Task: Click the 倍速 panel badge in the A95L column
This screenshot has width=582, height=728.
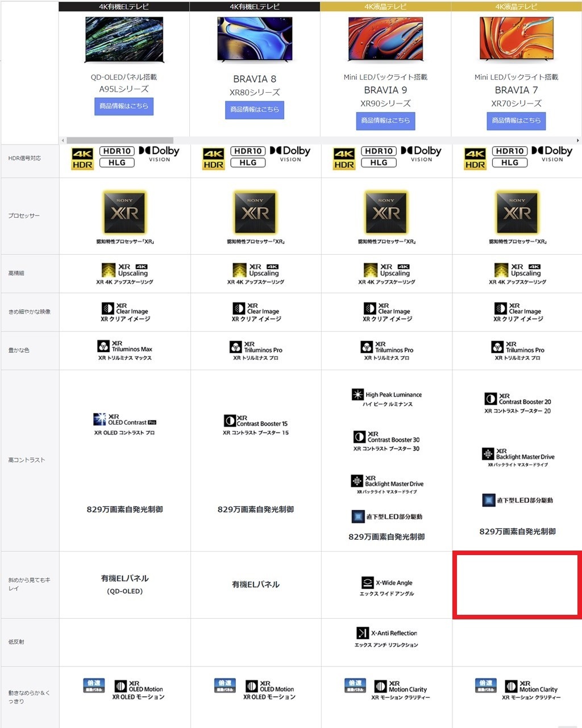Action: coord(94,685)
